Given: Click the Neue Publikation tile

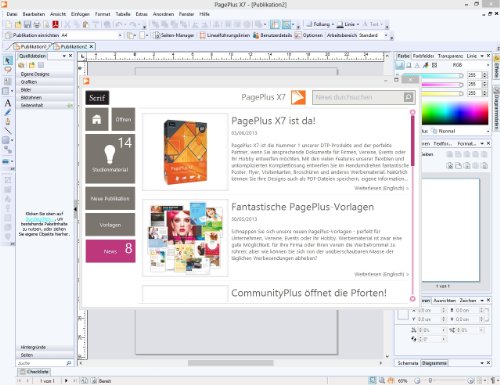Looking at the screenshot, I should [x=110, y=198].
